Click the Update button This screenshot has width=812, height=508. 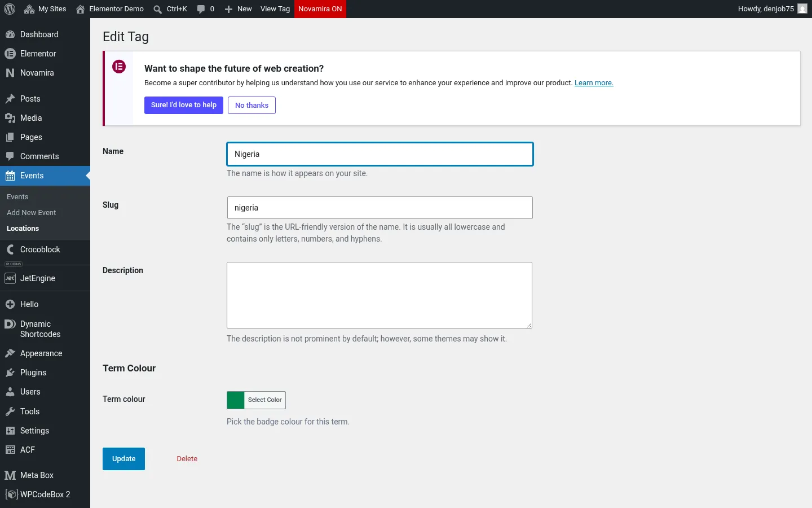point(123,459)
